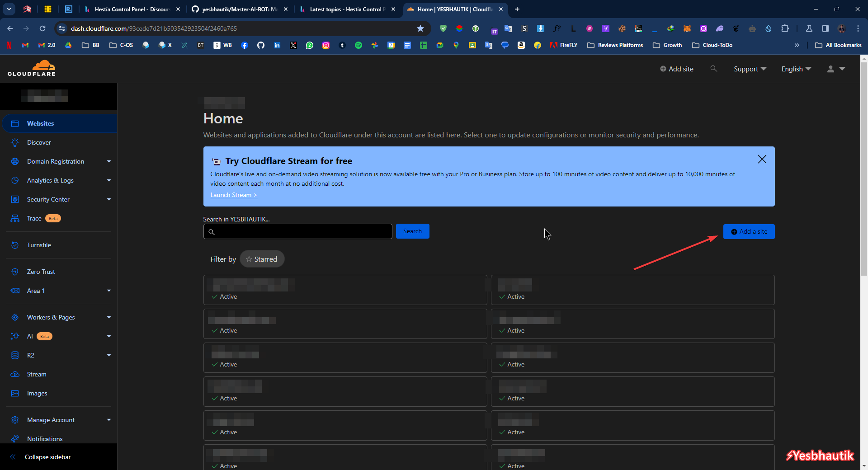The height and width of the screenshot is (470, 868).
Task: Click Add site in the top header
Action: (x=676, y=69)
